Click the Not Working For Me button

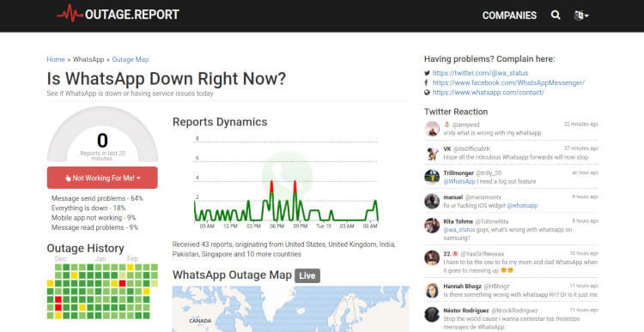pyautogui.click(x=102, y=178)
